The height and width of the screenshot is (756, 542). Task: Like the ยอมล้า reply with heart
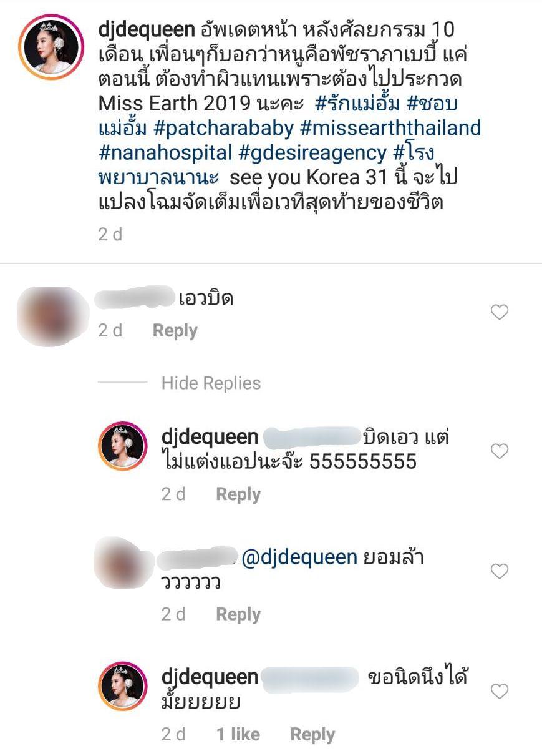[x=500, y=571]
